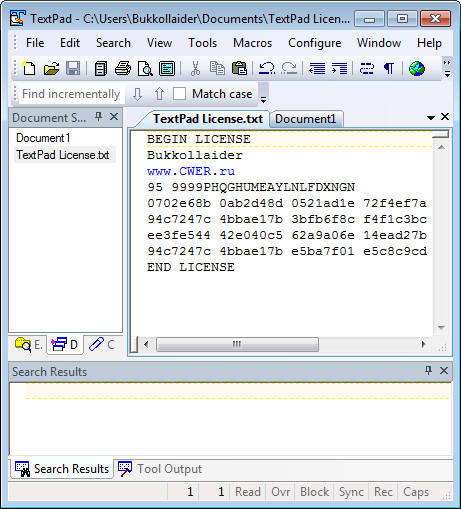Undo the last action with the toolbar icon
The height and width of the screenshot is (509, 461).
[x=267, y=68]
